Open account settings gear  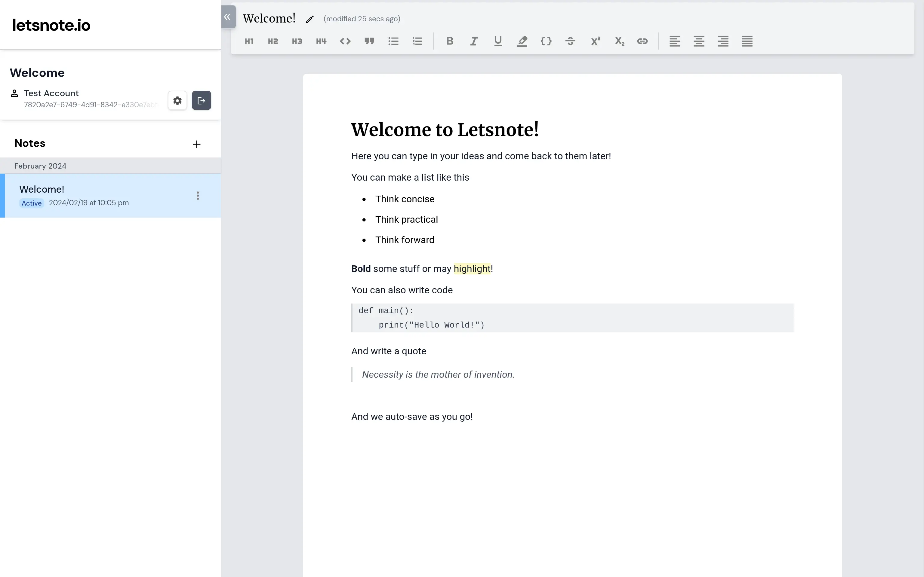point(177,101)
